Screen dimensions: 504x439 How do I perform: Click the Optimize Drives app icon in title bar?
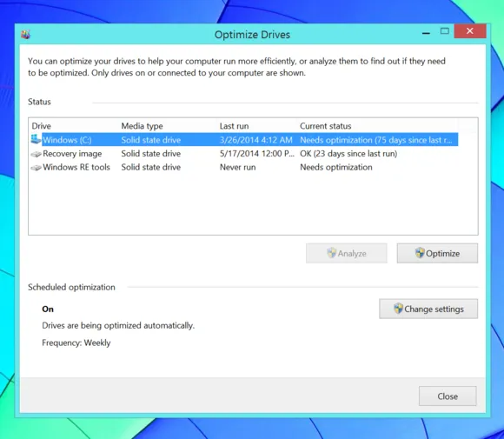point(25,34)
